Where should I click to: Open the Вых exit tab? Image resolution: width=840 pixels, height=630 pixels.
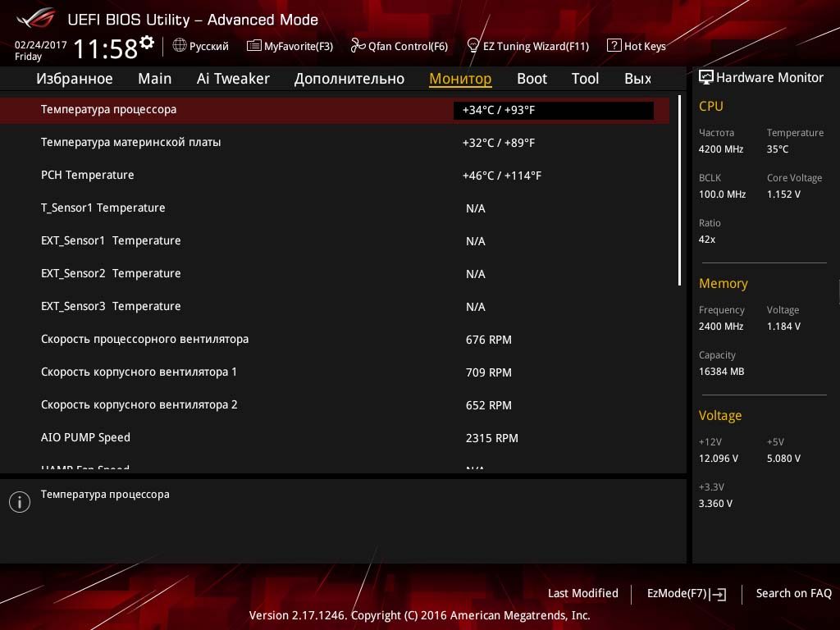pos(637,79)
